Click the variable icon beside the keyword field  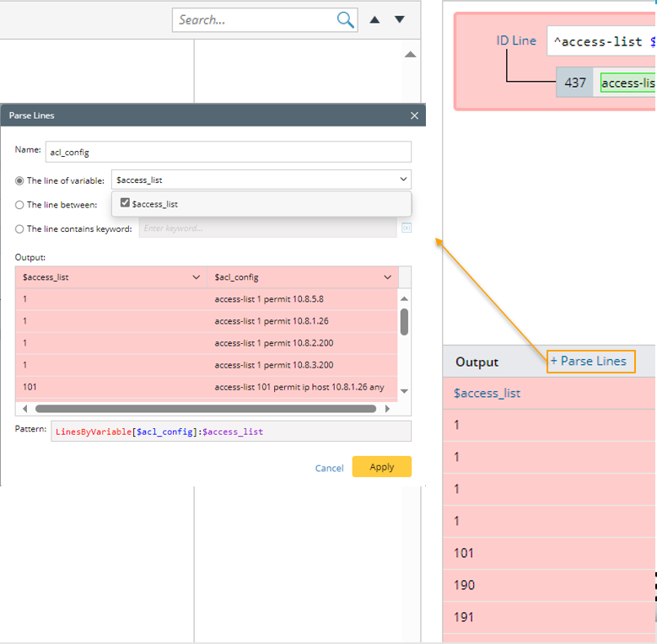click(x=406, y=228)
